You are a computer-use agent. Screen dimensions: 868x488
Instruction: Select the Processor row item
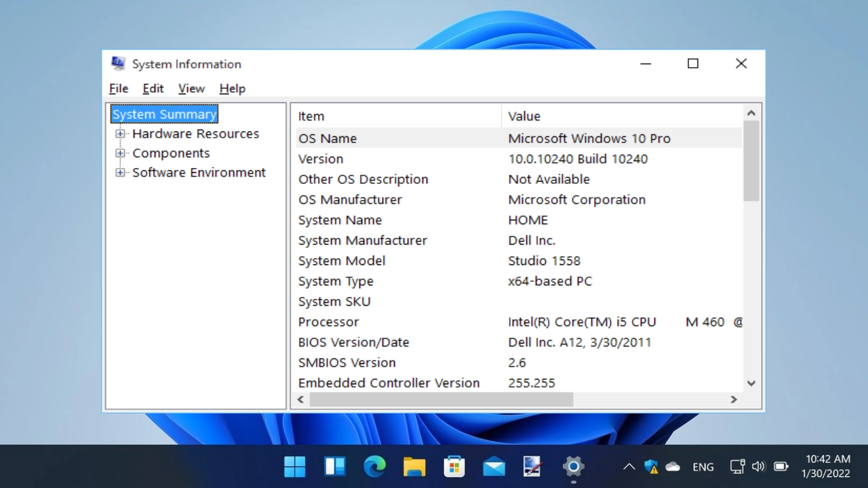[x=519, y=321]
